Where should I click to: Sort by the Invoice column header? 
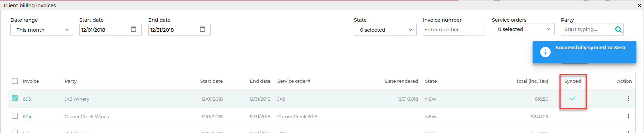tap(31, 81)
